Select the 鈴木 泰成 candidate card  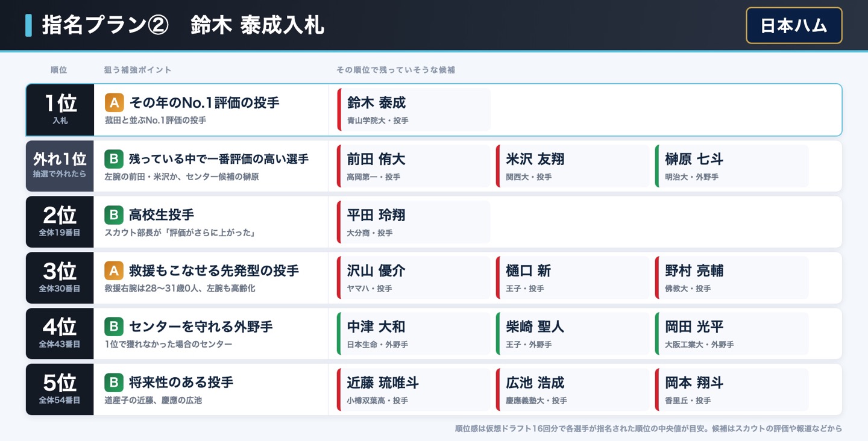coord(414,110)
